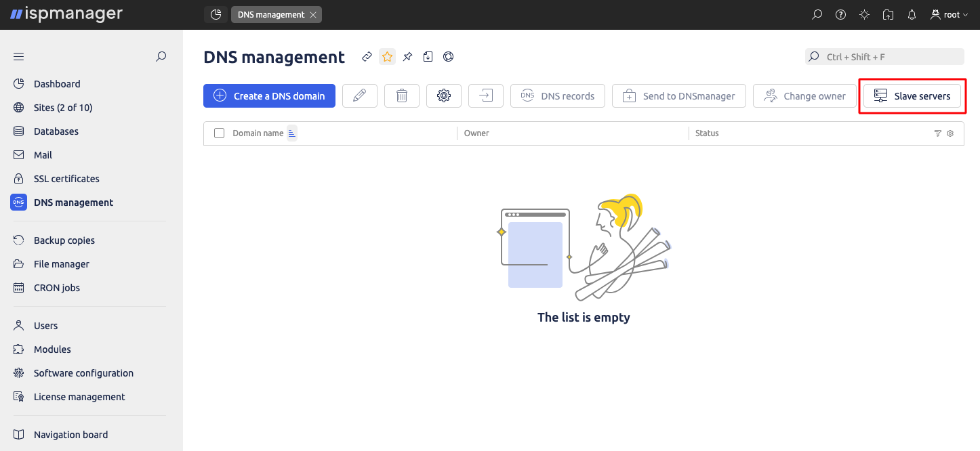
Task: Open Navigation board
Action: (70, 435)
